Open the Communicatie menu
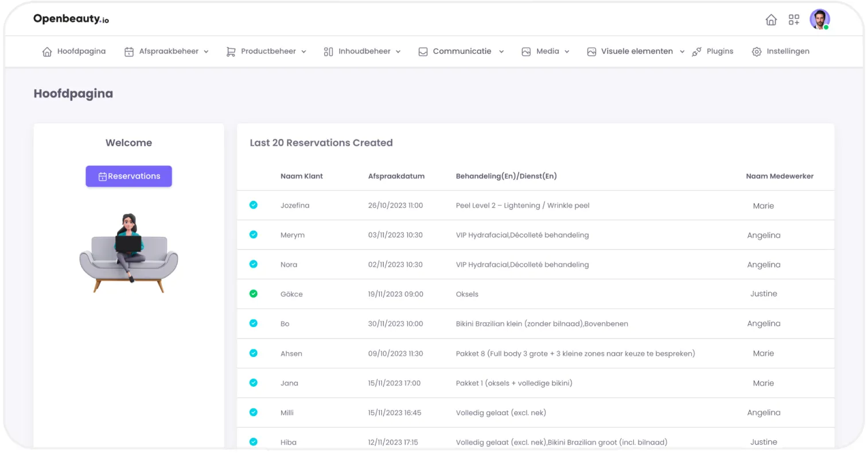868x455 pixels. tap(462, 51)
